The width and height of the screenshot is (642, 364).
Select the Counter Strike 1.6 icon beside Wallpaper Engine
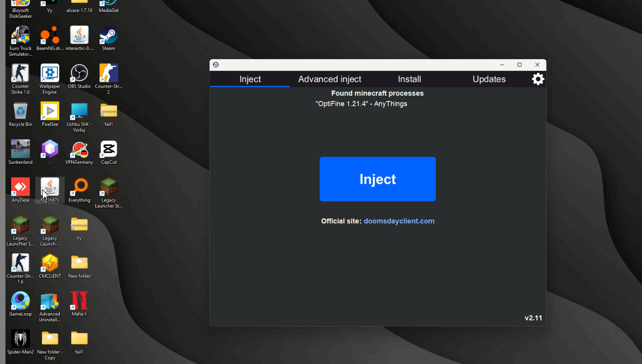coord(20,79)
